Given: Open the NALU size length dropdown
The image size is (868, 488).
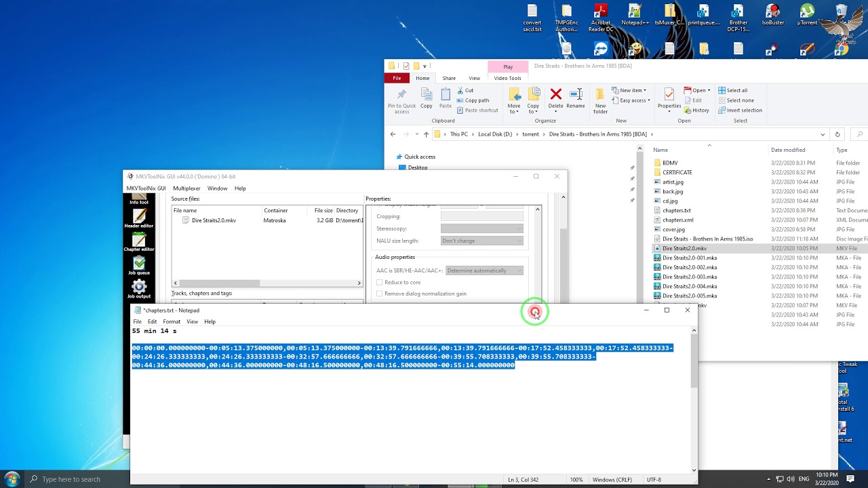Looking at the screenshot, I should coord(482,241).
